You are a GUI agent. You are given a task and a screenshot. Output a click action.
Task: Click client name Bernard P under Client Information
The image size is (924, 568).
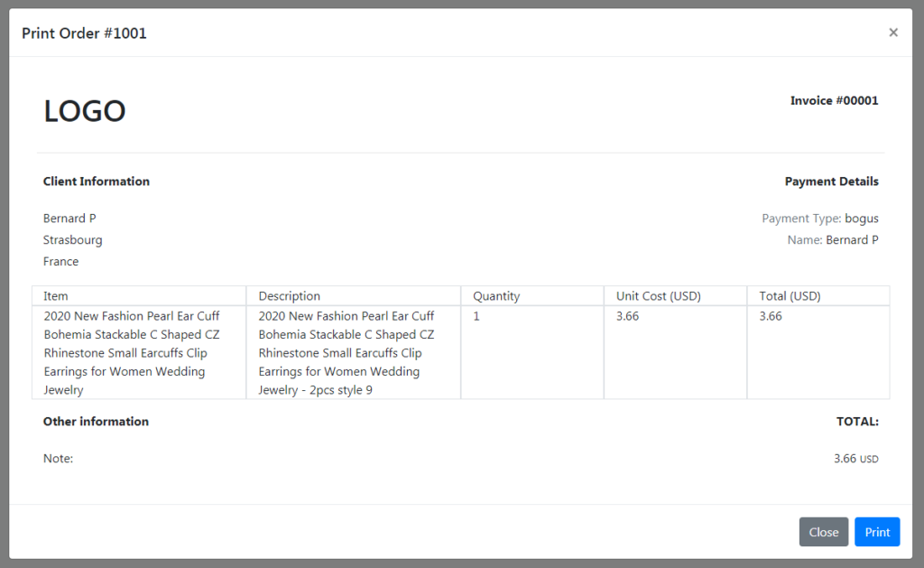[69, 219]
